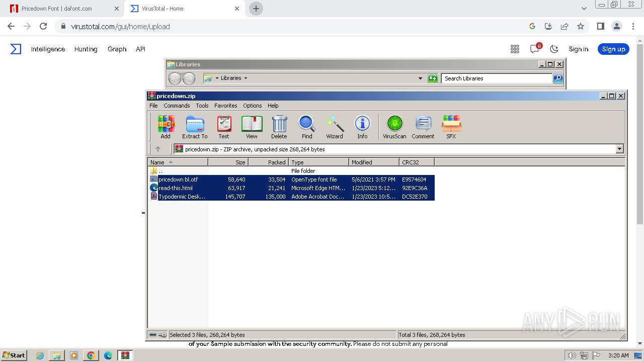Open the Help menu in WinRAR
This screenshot has width=644, height=362.
tap(273, 106)
